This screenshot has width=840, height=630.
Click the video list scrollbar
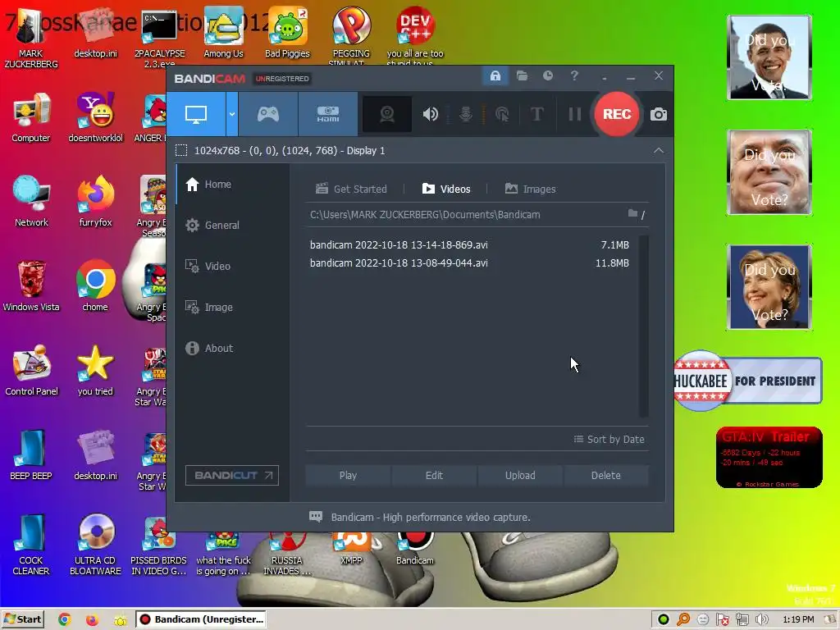pyautogui.click(x=644, y=326)
